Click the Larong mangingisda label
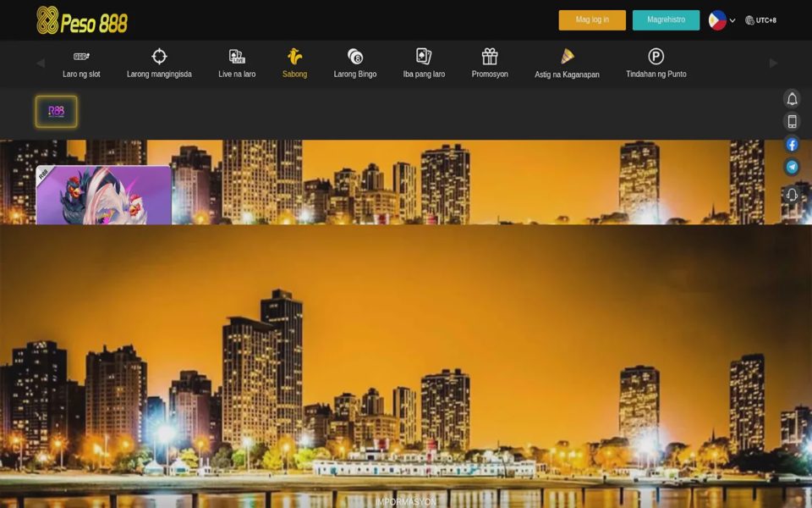The width and height of the screenshot is (812, 508). pyautogui.click(x=159, y=75)
